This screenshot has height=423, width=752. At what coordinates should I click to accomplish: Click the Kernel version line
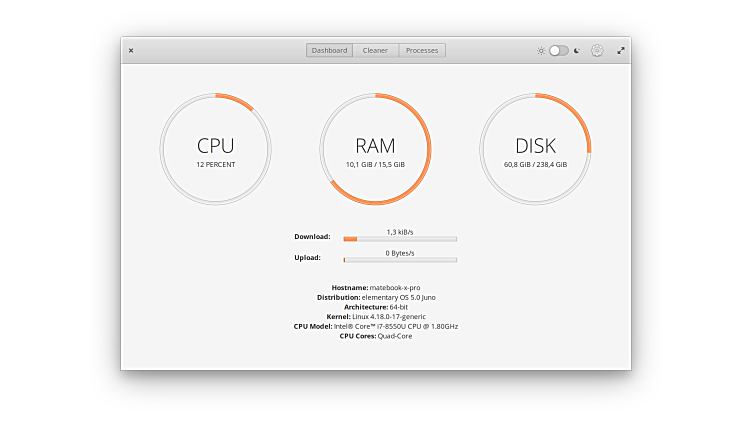[x=376, y=317]
